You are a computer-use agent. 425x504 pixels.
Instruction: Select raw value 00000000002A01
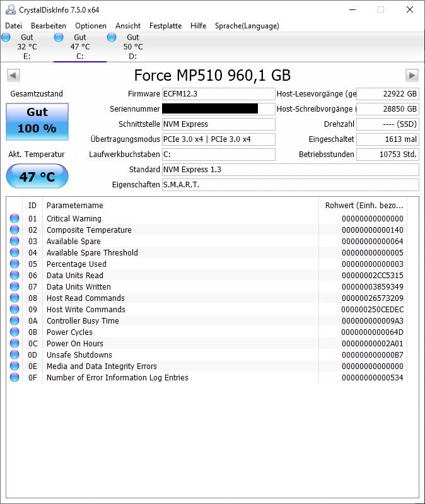point(372,343)
